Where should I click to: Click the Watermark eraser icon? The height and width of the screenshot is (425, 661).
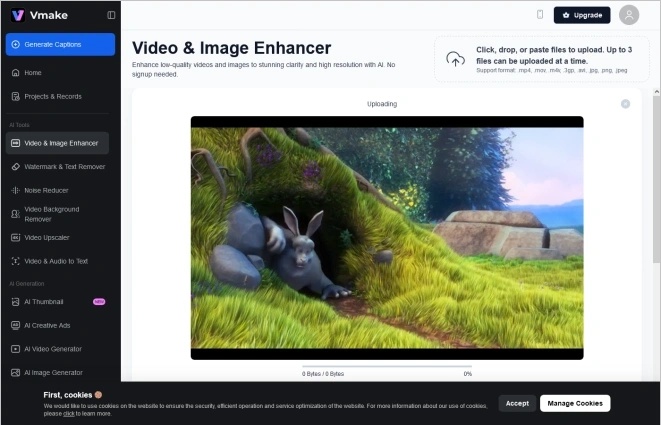pyautogui.click(x=16, y=167)
